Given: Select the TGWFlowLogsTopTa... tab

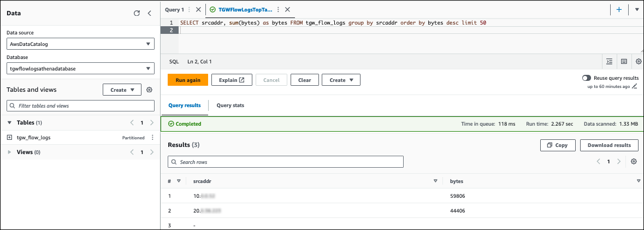Looking at the screenshot, I should [245, 9].
